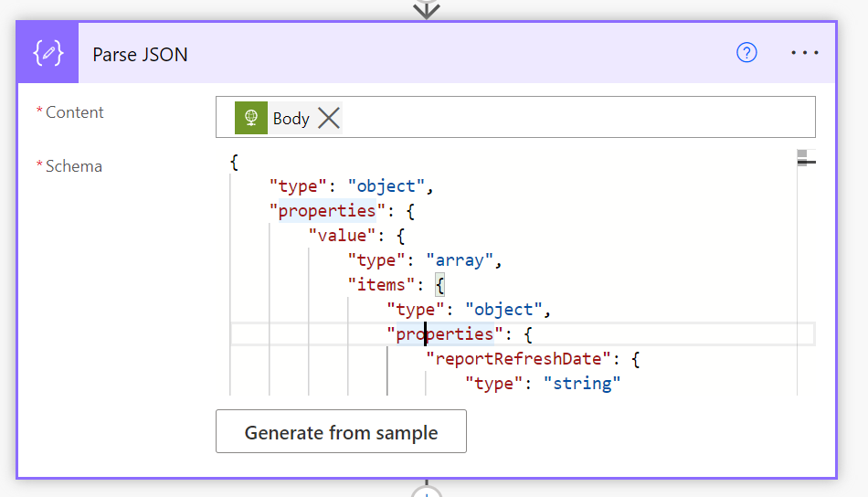Click the insert step plus icon below card

(x=427, y=492)
